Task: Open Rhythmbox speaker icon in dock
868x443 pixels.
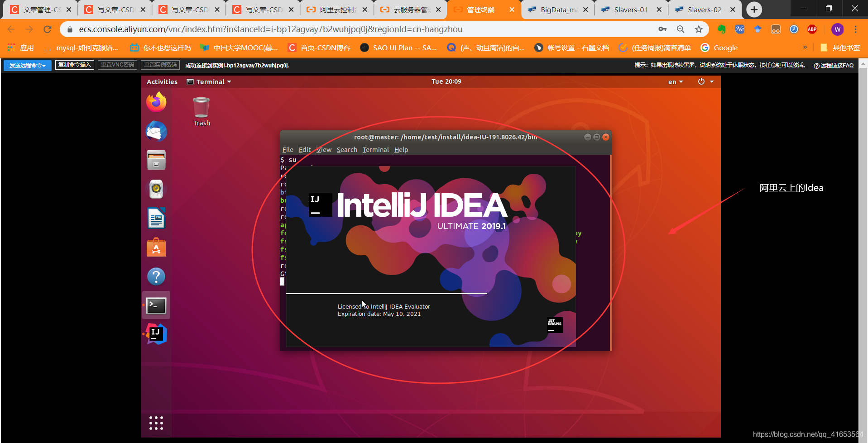Action: (x=156, y=189)
